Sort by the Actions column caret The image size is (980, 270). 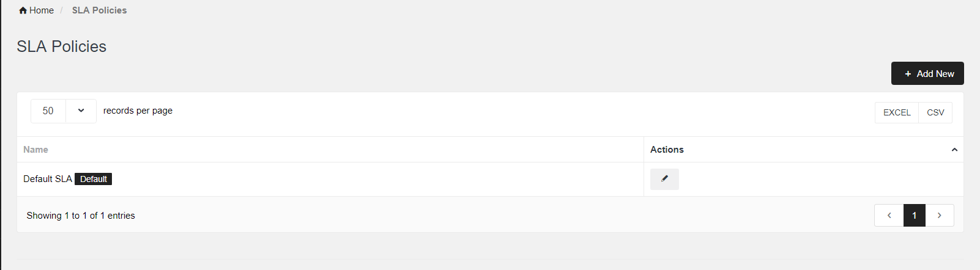click(954, 150)
